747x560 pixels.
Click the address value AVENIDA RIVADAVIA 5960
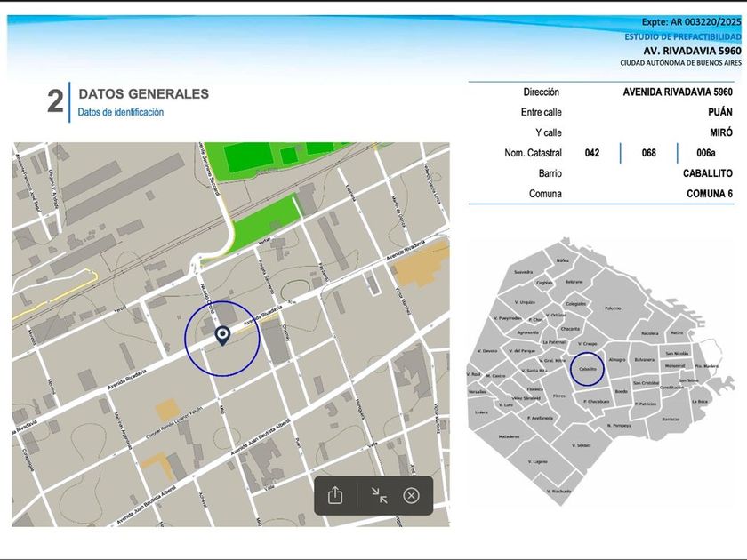(x=678, y=92)
